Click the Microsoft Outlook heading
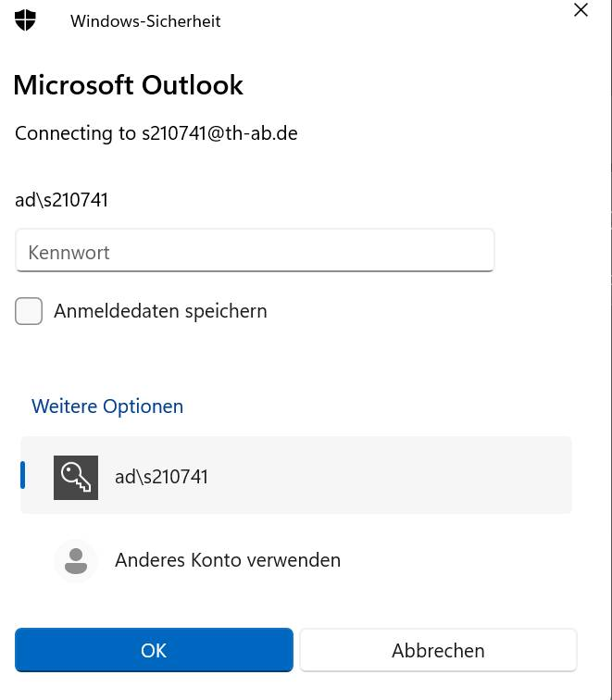The width and height of the screenshot is (612, 700). point(128,85)
